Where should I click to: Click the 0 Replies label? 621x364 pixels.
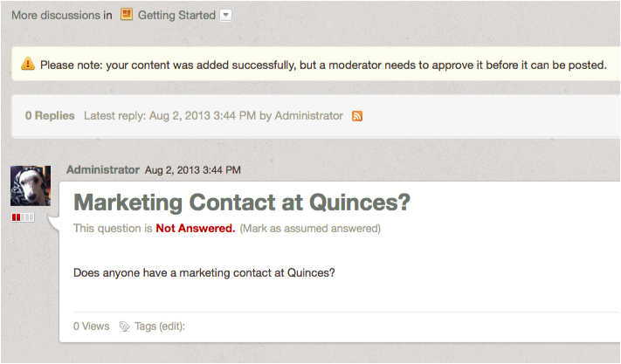(50, 115)
